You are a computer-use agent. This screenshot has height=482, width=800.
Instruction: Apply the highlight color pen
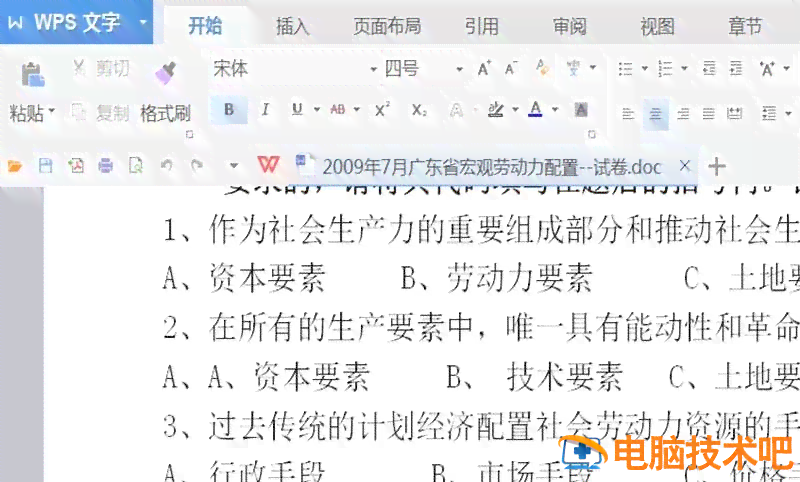tap(495, 109)
